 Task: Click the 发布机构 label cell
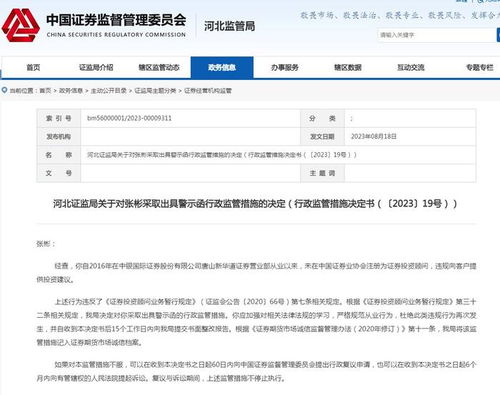coord(59,137)
